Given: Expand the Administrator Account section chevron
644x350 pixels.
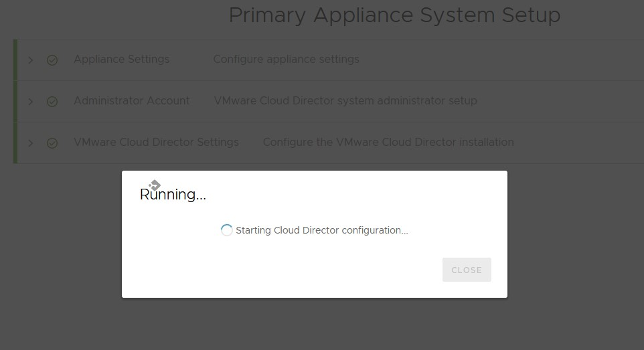Looking at the screenshot, I should tap(31, 102).
